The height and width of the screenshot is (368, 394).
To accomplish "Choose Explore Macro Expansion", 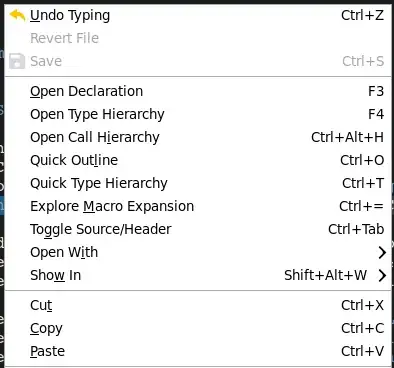I will (198, 206).
